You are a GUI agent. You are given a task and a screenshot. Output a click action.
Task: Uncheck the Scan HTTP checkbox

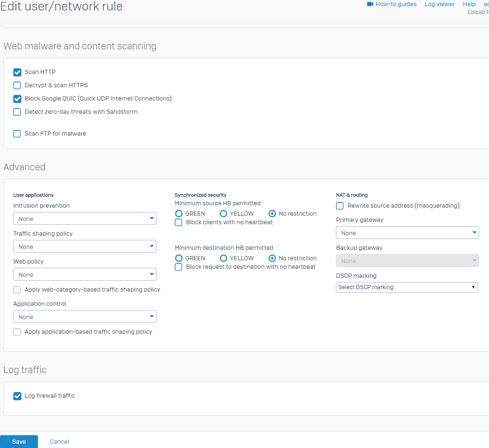[17, 72]
